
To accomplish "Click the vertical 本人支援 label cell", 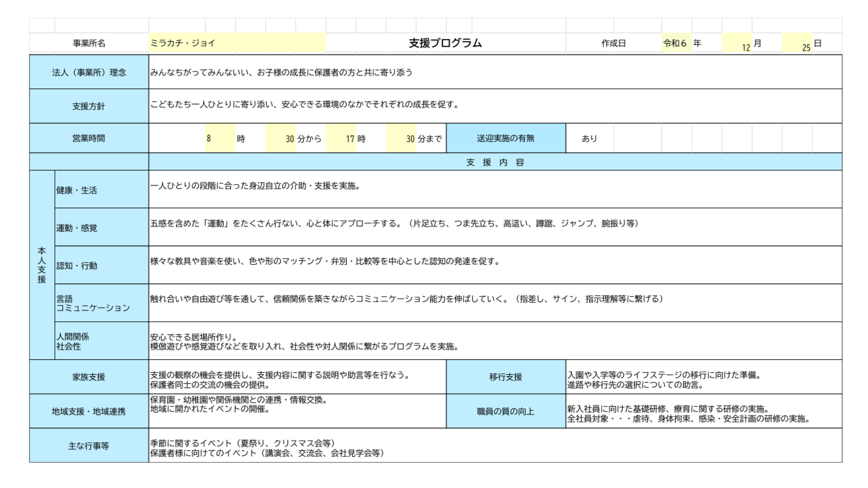I will pyautogui.click(x=42, y=265).
